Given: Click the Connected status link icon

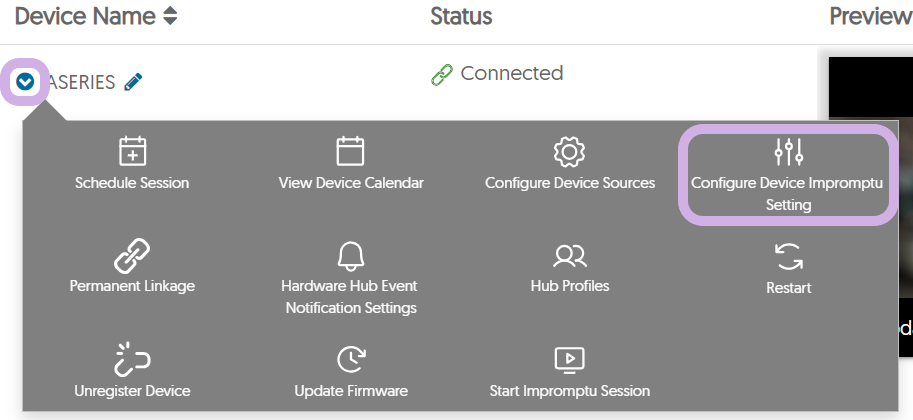Looking at the screenshot, I should tap(442, 75).
